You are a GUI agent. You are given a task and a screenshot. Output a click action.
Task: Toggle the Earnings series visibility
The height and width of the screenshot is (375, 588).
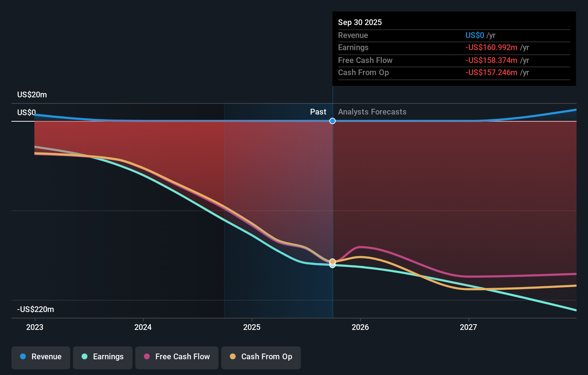click(x=102, y=357)
